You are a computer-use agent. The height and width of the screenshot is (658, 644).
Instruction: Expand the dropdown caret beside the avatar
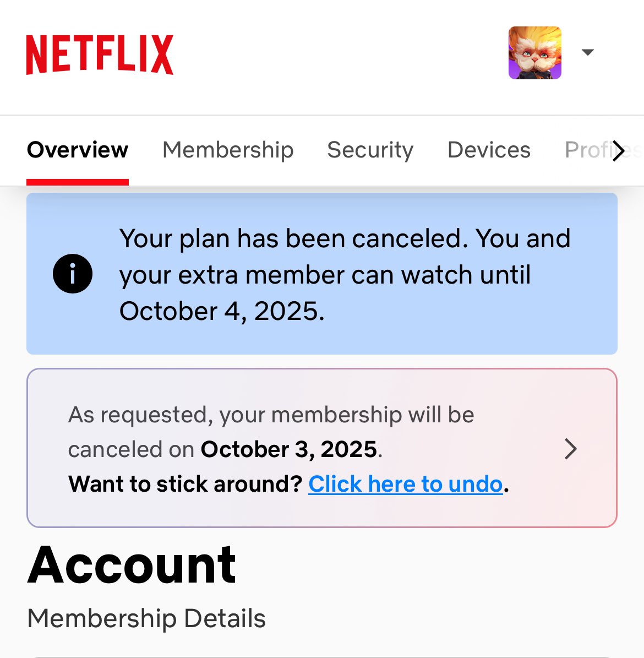point(588,52)
